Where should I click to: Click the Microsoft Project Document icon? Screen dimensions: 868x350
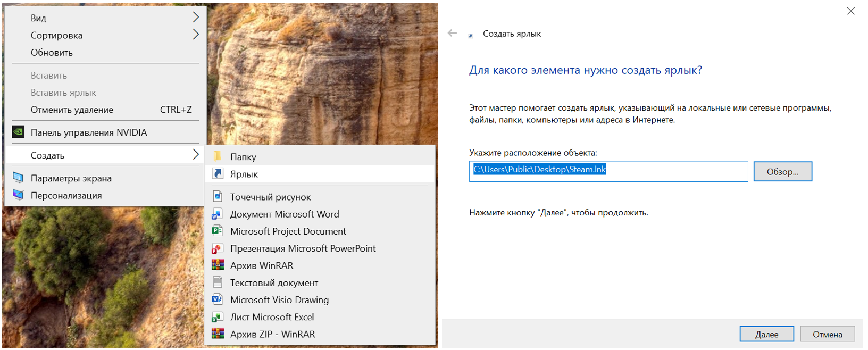click(x=218, y=231)
